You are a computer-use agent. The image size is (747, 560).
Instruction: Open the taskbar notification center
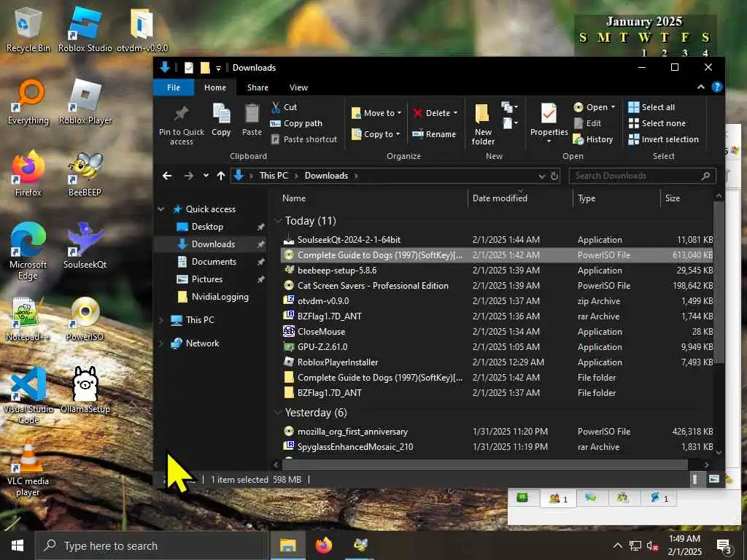724,546
